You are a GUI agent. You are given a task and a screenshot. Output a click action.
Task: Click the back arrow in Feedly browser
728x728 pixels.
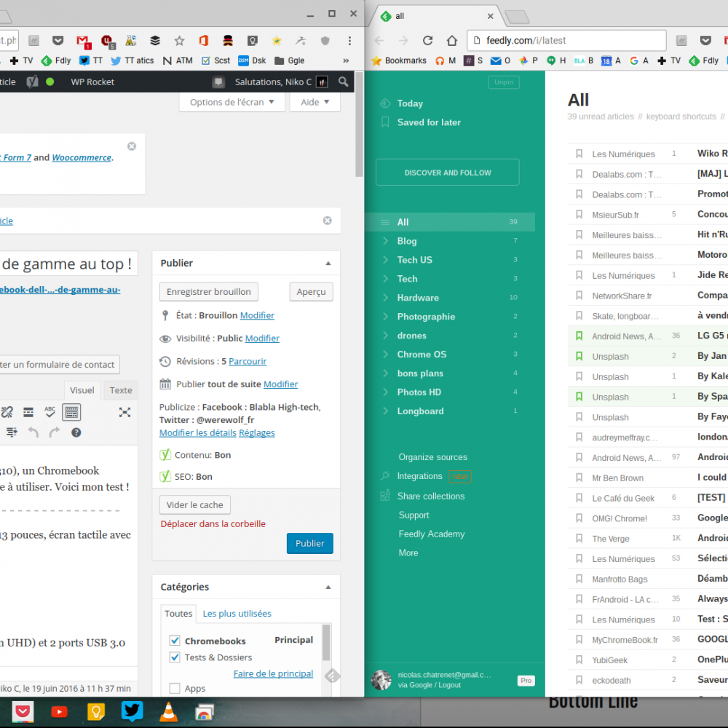(x=379, y=40)
